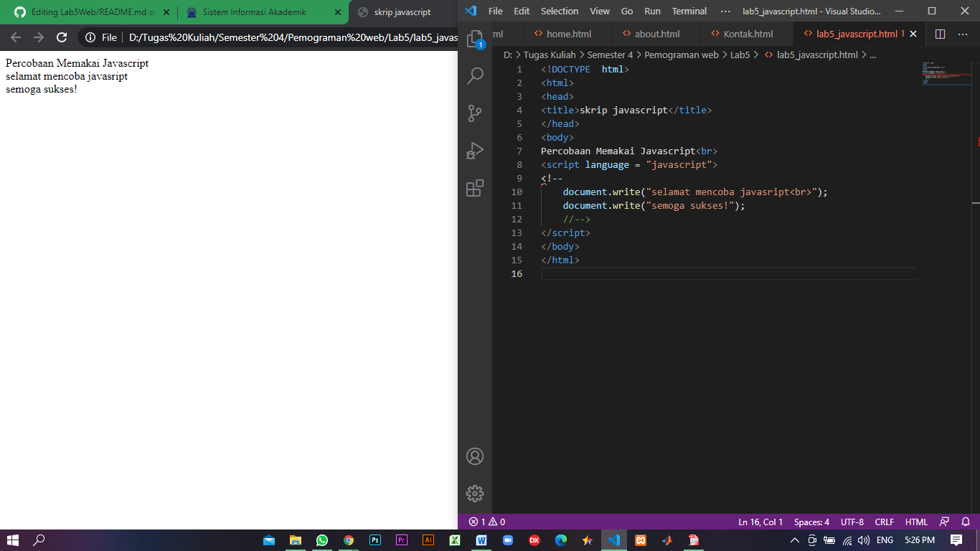Open the Terminal menu
This screenshot has height=551, width=980.
tap(689, 11)
